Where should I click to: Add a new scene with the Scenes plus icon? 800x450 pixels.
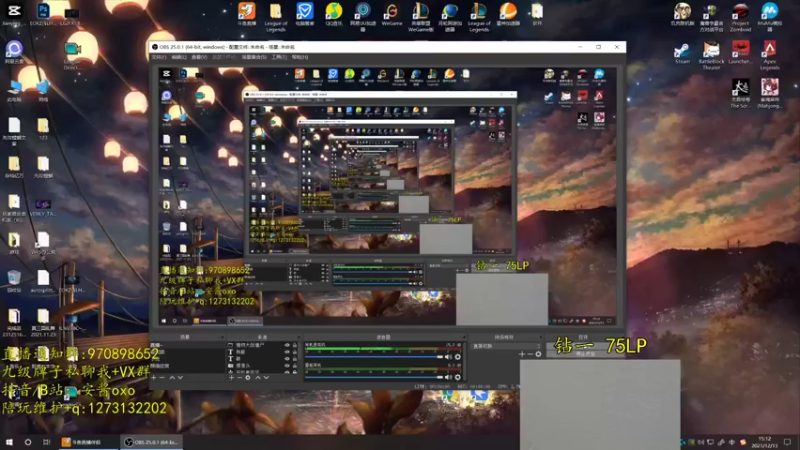[x=154, y=378]
